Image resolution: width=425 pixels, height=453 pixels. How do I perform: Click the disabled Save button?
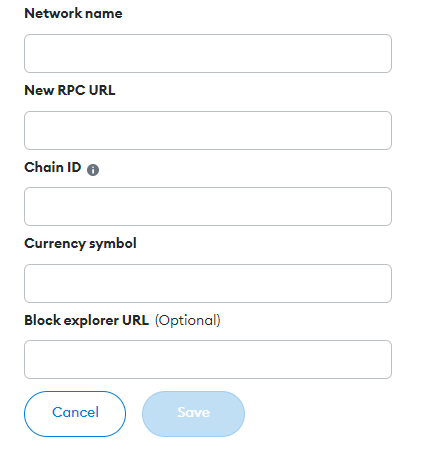click(193, 414)
